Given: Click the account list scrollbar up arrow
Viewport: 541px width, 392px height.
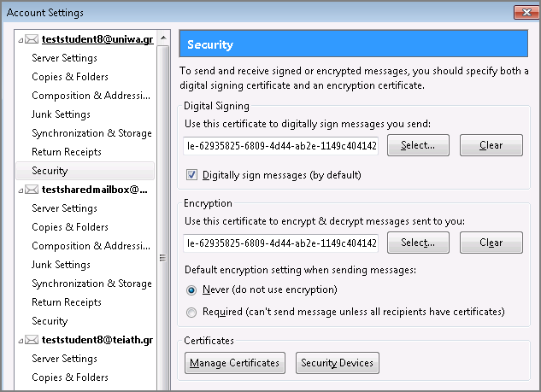Looking at the screenshot, I should click(x=163, y=38).
